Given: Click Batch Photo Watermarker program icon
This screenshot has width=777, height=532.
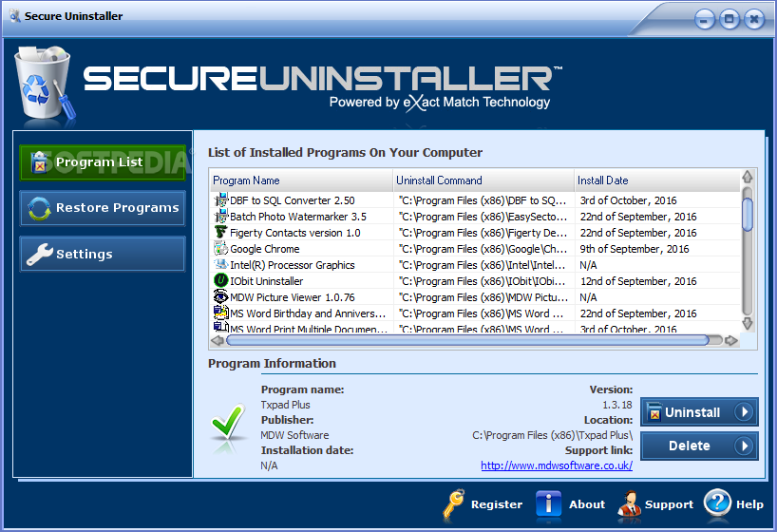Looking at the screenshot, I should point(220,217).
